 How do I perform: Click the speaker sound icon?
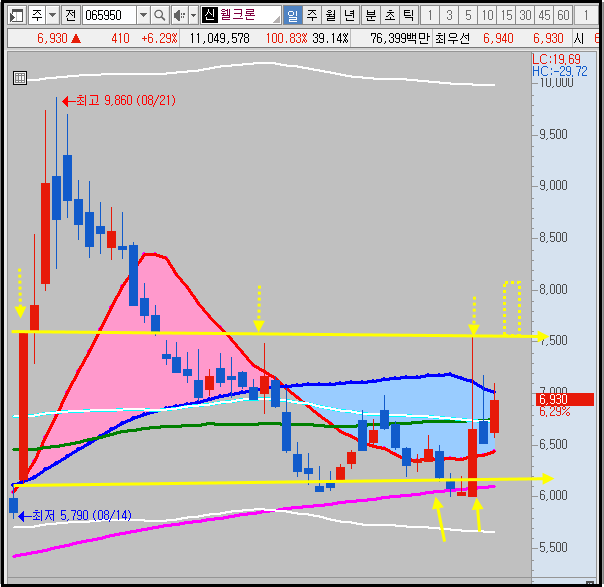pos(179,15)
